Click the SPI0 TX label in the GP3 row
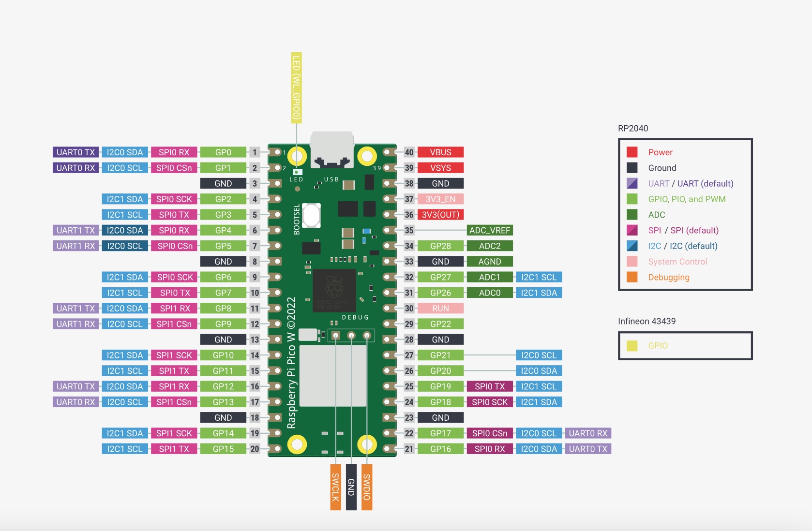Screen dimensions: 812x531 coord(174,215)
